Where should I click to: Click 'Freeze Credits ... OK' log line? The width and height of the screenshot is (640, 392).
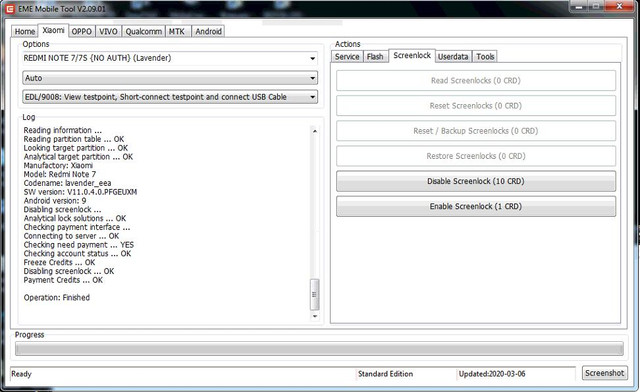(x=59, y=263)
